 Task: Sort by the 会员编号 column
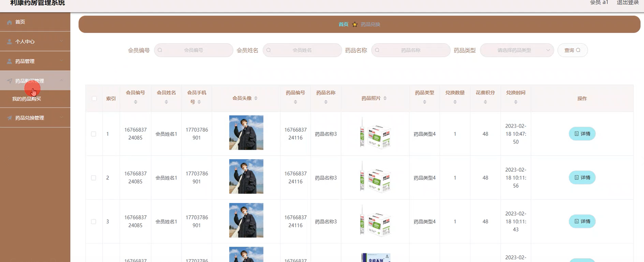coord(135,102)
